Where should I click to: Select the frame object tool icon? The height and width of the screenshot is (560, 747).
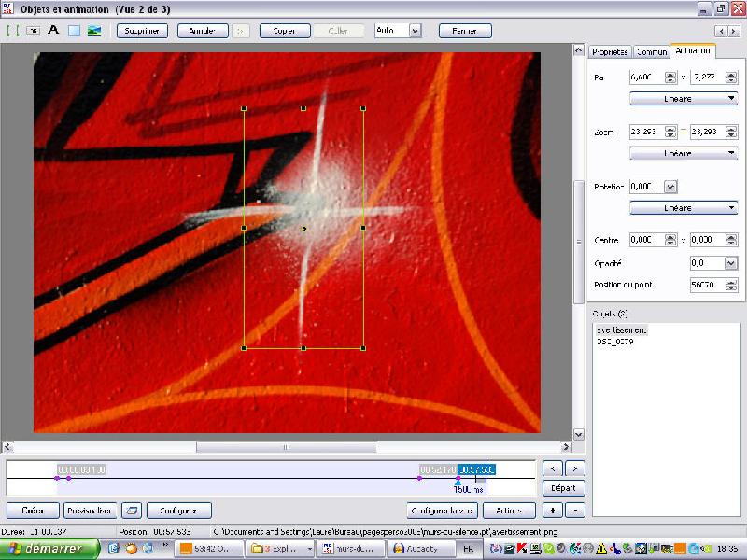(x=12, y=31)
